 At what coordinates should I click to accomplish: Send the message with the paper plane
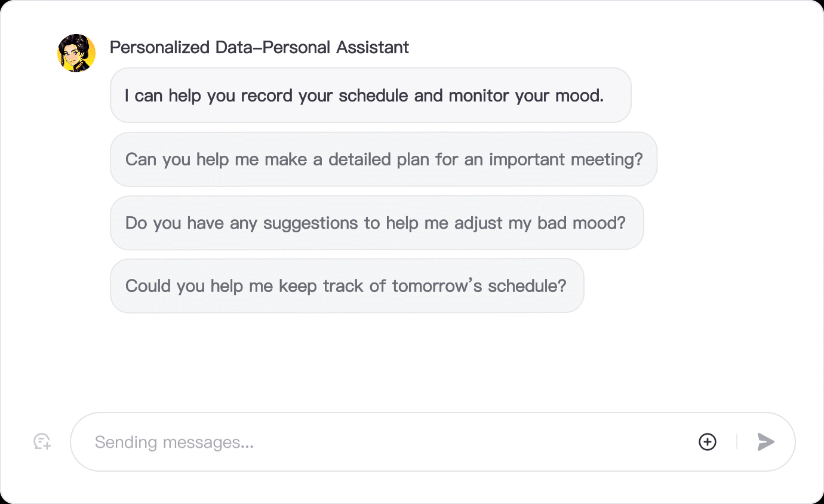click(x=765, y=442)
